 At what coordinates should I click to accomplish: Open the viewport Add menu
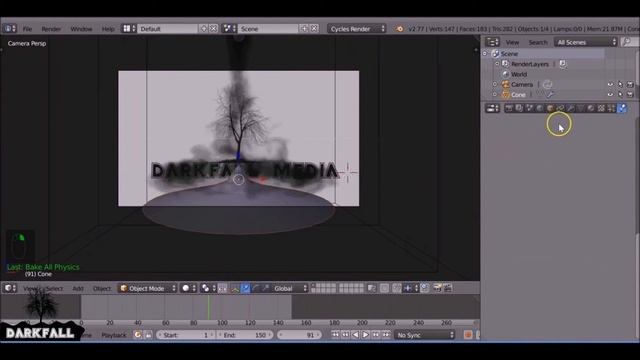[78, 289]
